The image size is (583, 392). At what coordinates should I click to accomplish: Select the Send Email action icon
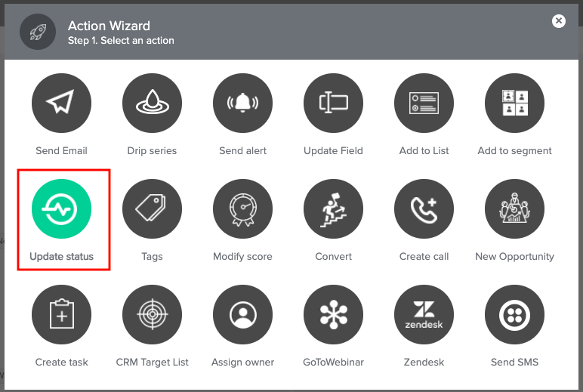pos(61,103)
